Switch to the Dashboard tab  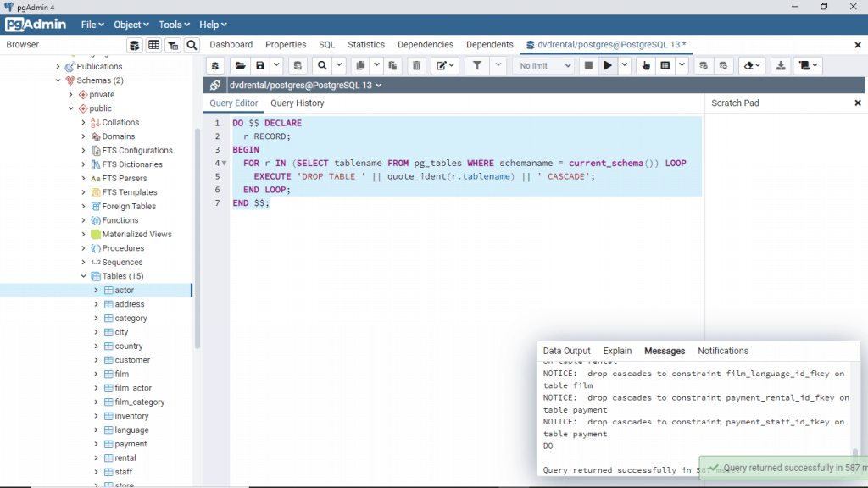231,45
